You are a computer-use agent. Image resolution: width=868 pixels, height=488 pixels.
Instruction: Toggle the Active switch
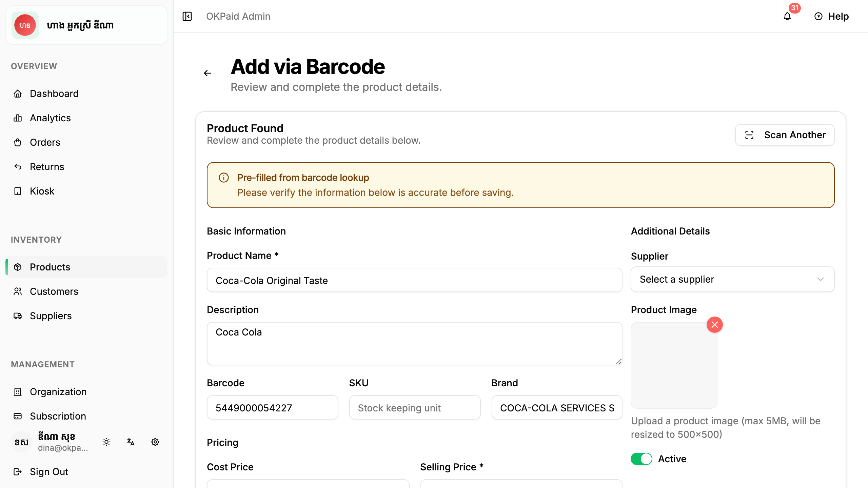pyautogui.click(x=641, y=459)
